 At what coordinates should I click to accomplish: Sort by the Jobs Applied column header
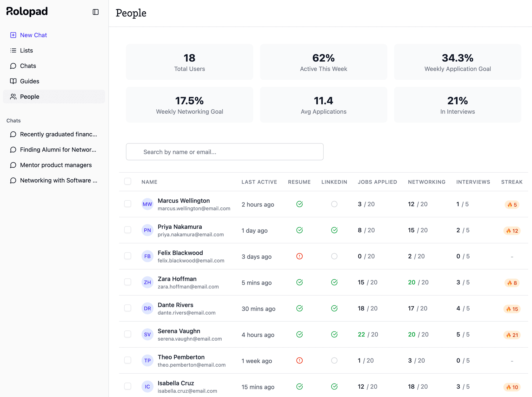[x=377, y=182]
